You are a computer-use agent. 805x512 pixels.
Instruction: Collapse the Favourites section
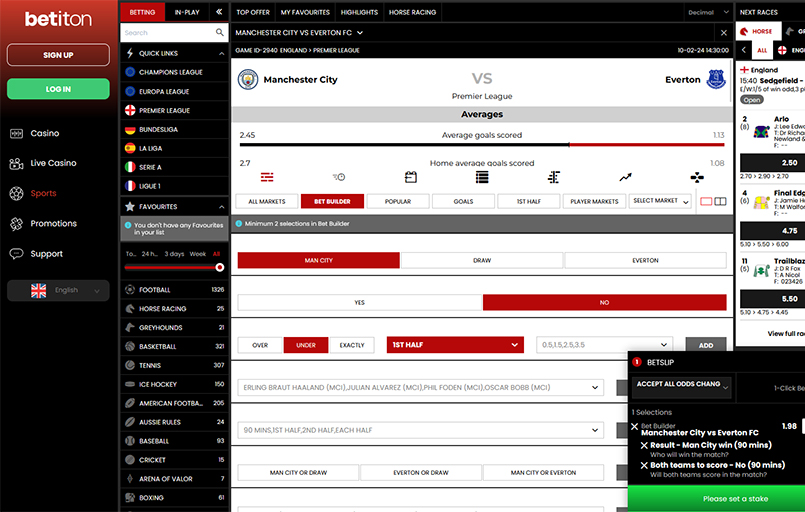[x=221, y=207]
